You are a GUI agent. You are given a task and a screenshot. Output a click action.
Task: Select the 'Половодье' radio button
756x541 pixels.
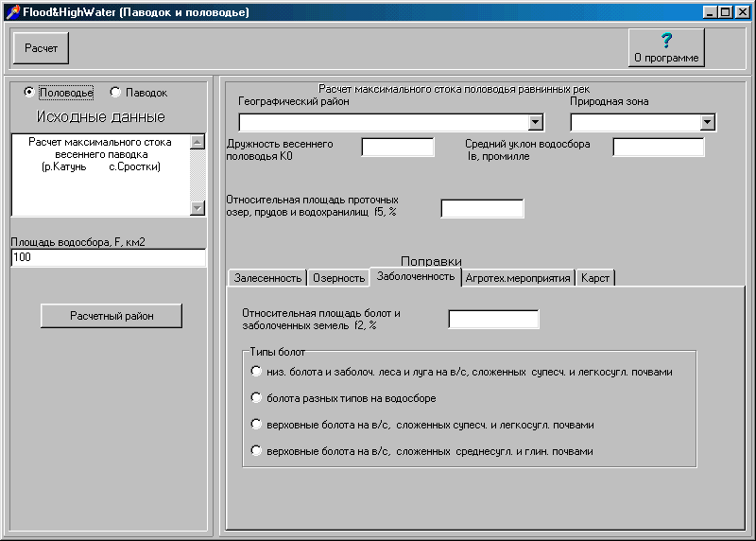click(29, 93)
